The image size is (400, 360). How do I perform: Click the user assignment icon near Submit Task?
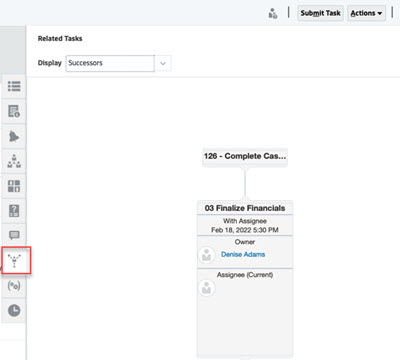273,14
